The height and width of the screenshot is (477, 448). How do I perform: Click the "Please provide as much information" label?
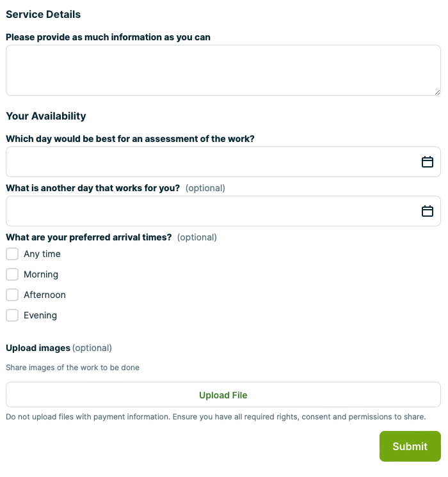(x=108, y=37)
